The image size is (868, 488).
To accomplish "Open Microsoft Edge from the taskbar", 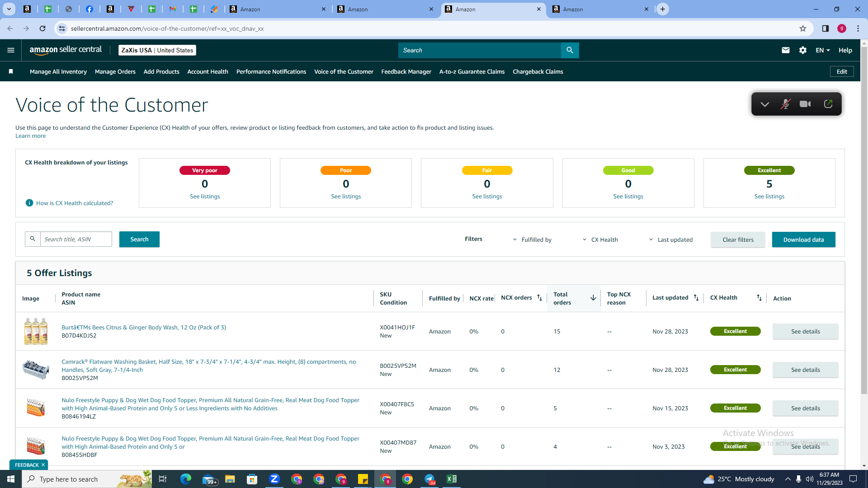I will tap(185, 479).
